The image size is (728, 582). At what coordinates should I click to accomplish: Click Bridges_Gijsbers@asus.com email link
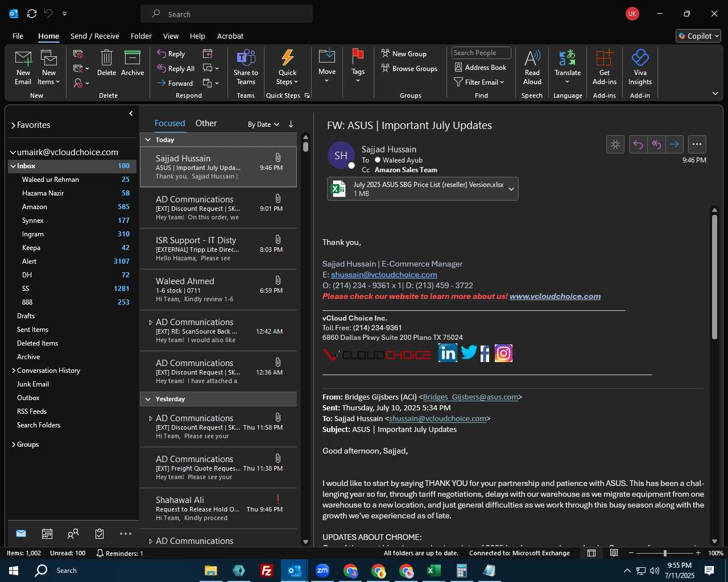[x=470, y=397]
